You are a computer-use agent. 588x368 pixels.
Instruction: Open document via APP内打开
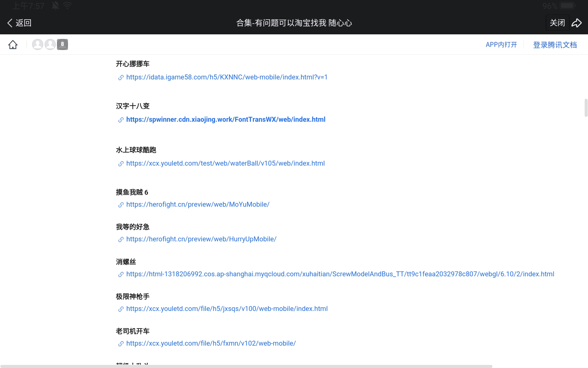[x=501, y=45]
